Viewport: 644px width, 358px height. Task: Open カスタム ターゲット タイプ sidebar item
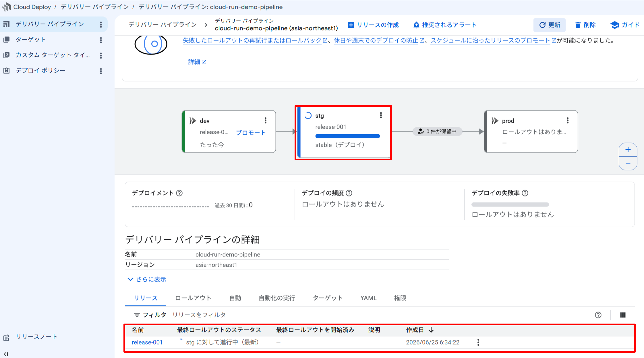tap(53, 55)
